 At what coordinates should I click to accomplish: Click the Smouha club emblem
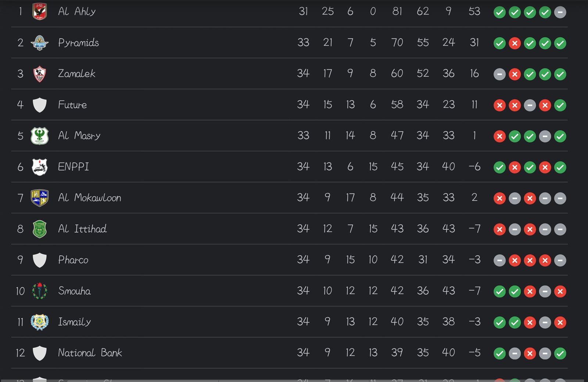pyautogui.click(x=39, y=291)
